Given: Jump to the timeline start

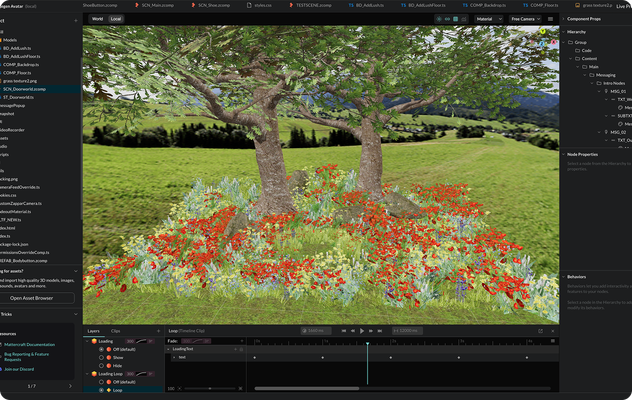Looking at the screenshot, I should 344,331.
